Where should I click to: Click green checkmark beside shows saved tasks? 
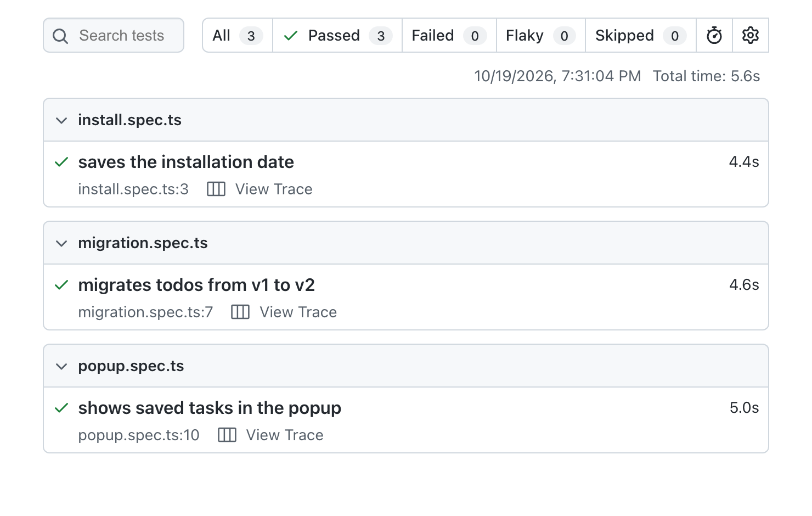click(61, 408)
